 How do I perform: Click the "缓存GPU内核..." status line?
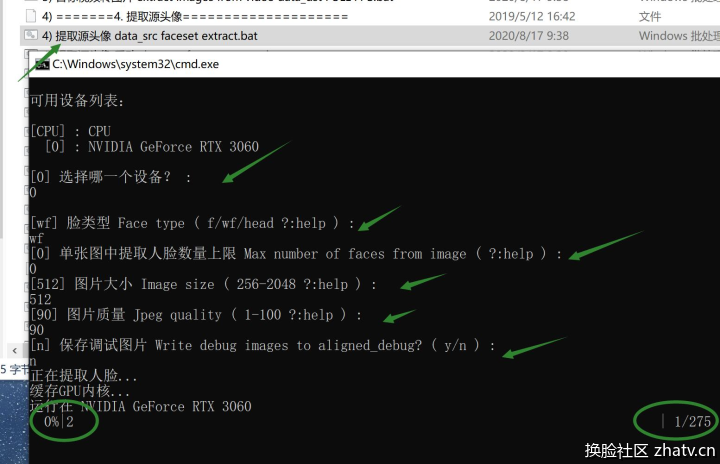tap(80, 391)
